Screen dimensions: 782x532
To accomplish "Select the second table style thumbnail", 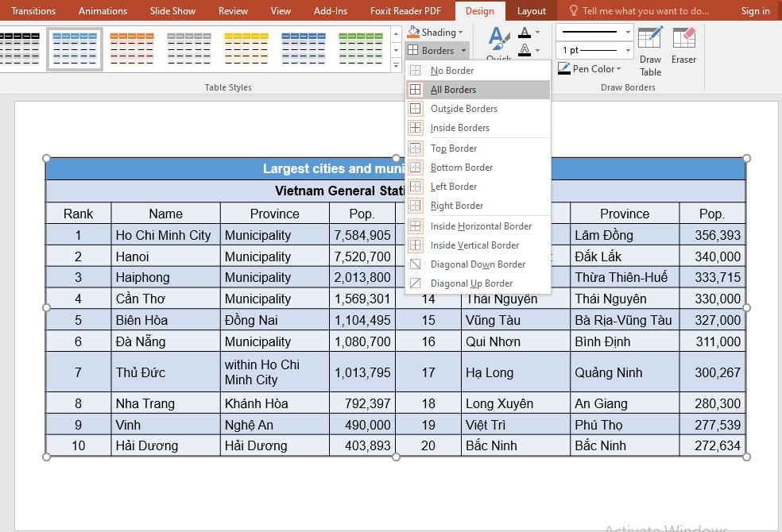I will click(x=76, y=48).
